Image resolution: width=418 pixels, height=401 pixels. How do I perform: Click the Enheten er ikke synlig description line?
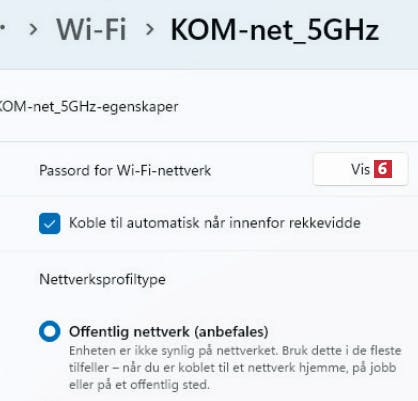coord(235,351)
